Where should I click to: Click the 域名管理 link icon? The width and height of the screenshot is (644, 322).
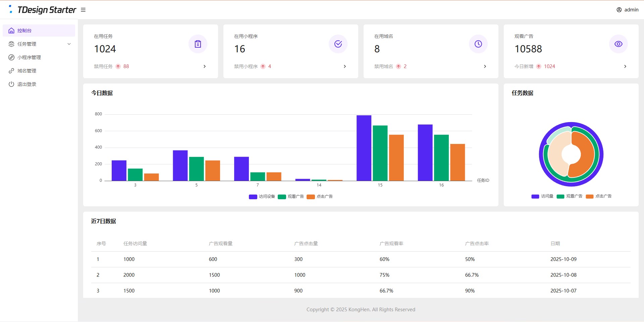tap(11, 70)
